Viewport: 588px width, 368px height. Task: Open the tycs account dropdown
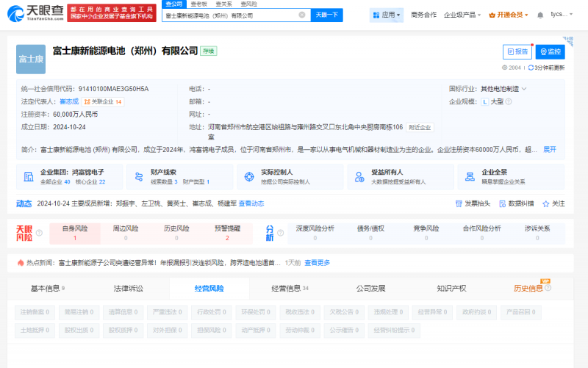pyautogui.click(x=562, y=14)
